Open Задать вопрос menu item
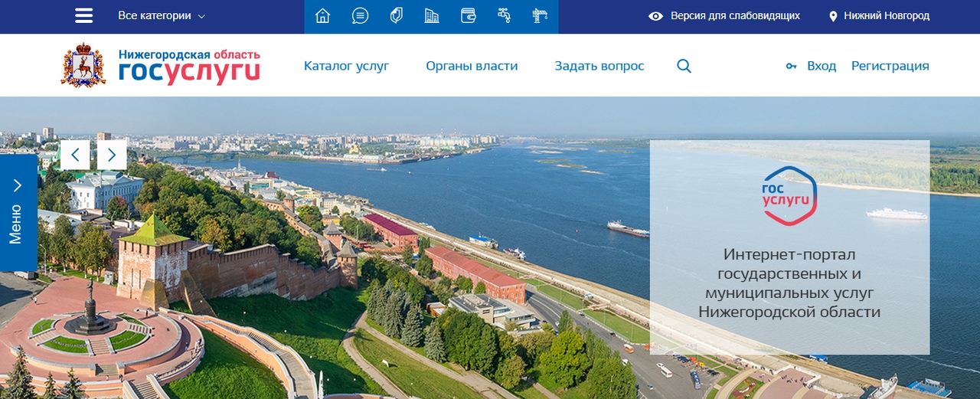 (x=599, y=66)
